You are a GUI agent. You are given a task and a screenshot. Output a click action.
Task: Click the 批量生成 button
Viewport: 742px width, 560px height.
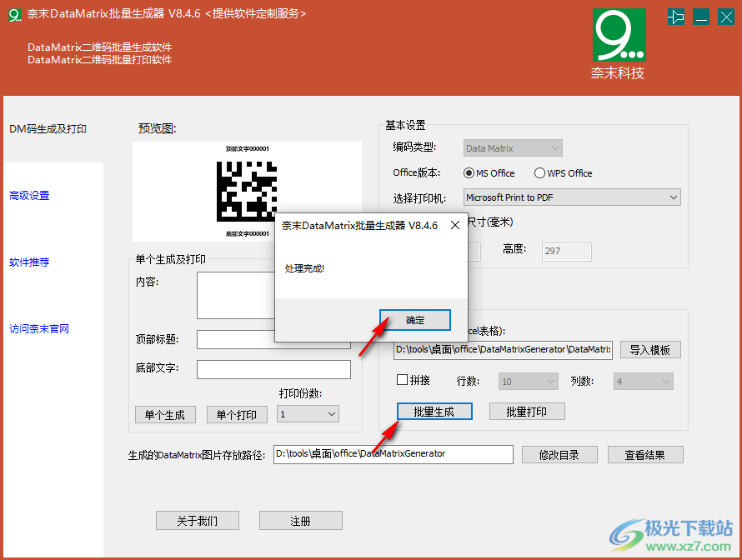point(434,412)
